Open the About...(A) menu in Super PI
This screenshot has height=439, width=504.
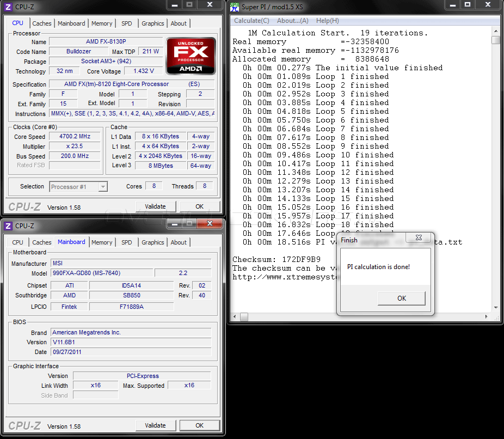(292, 21)
